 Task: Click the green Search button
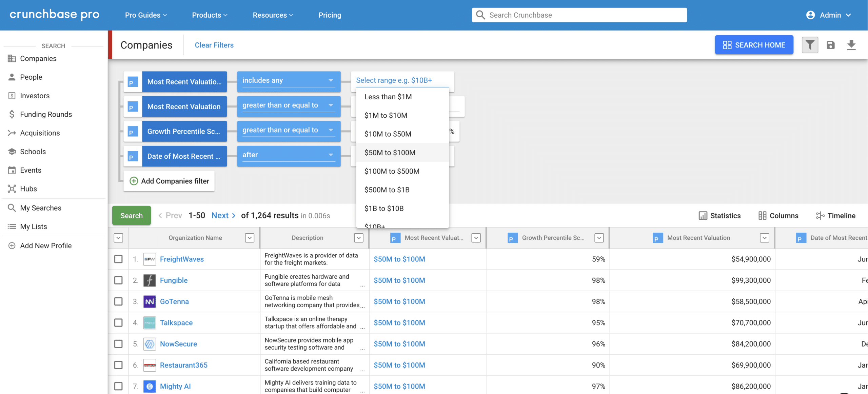click(x=132, y=216)
